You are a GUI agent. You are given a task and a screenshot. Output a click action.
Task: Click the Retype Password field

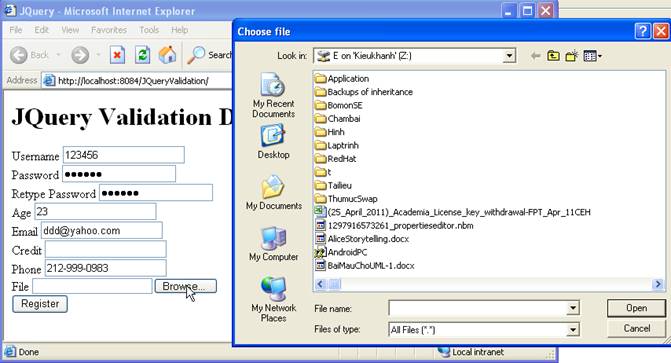coord(156,193)
